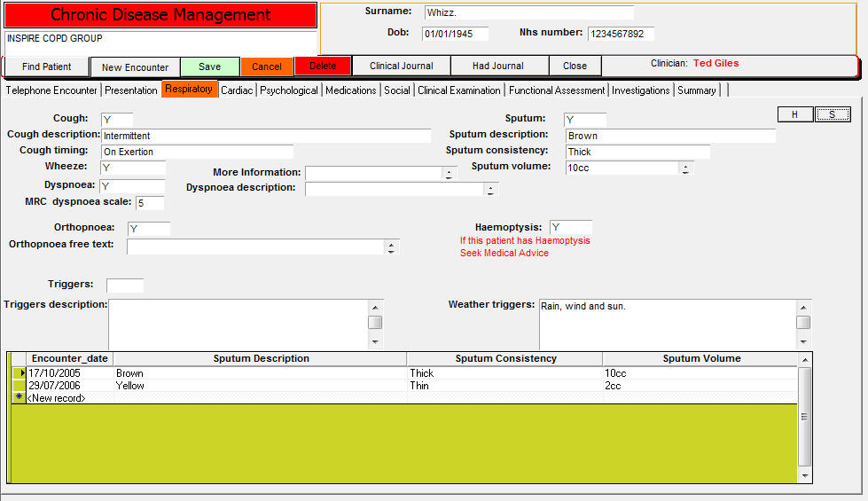Open the Clinical Journal

pos(401,67)
